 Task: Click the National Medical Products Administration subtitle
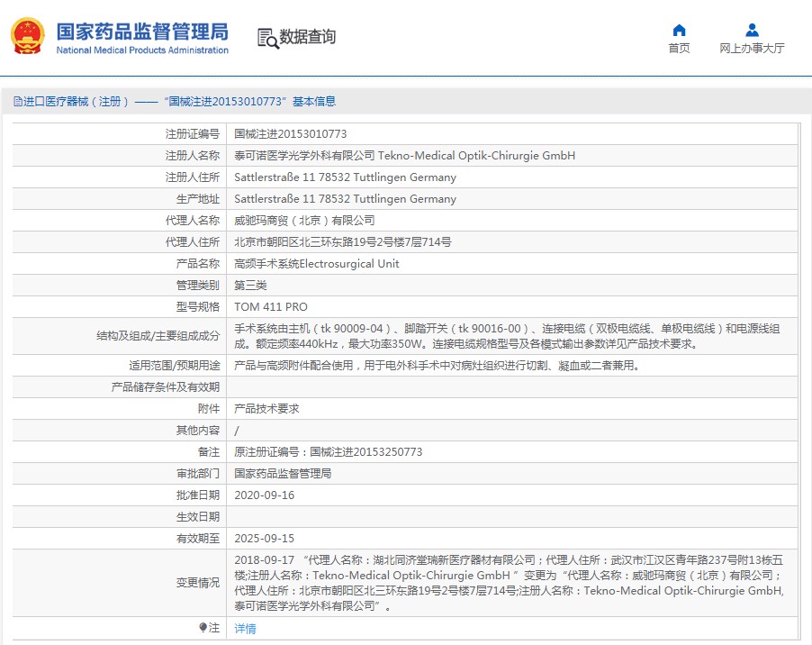coord(142,50)
